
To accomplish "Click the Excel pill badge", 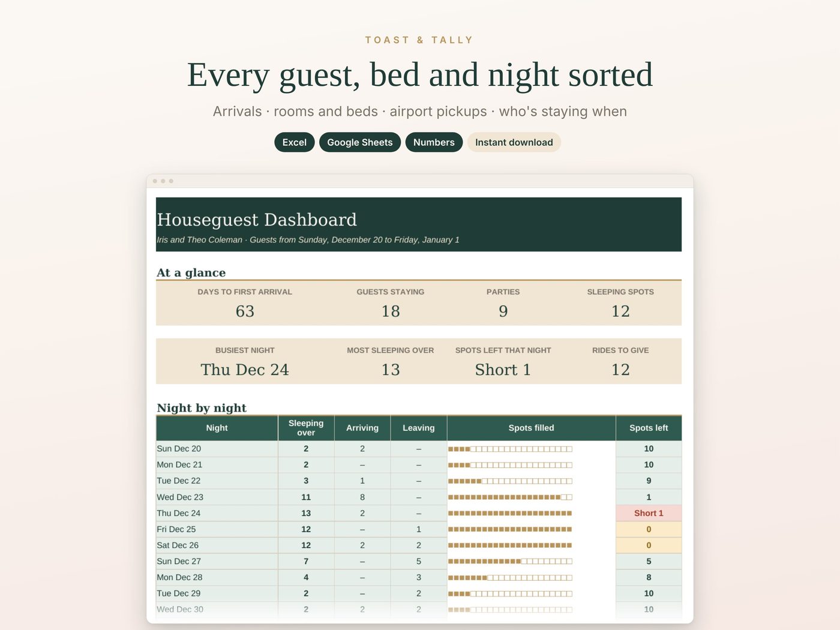I will [x=294, y=142].
